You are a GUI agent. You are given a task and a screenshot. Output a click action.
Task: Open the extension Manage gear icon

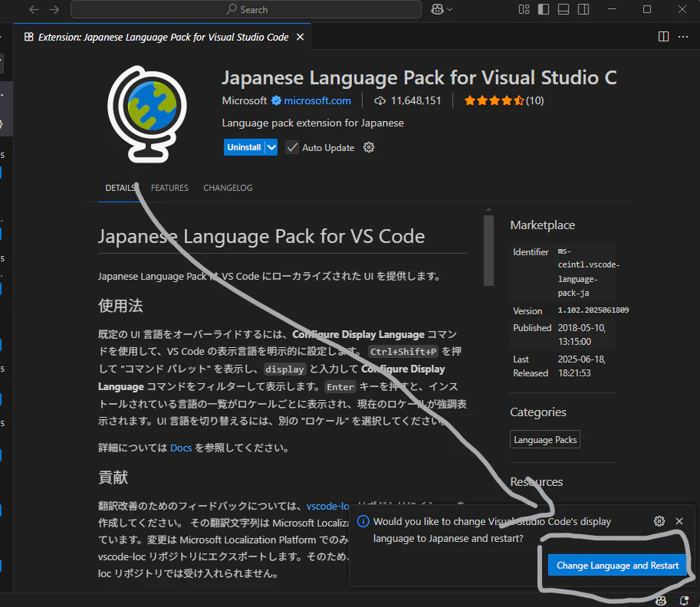(369, 147)
